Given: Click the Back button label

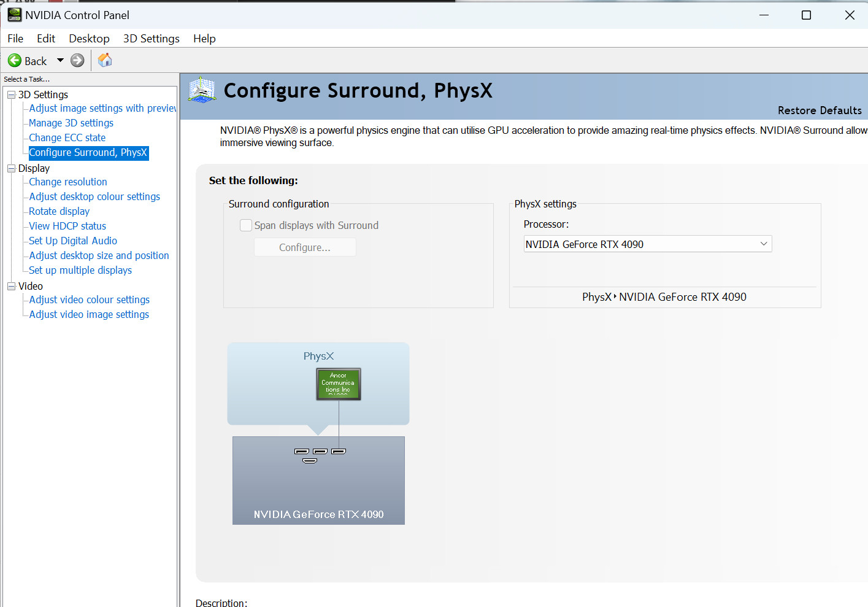Looking at the screenshot, I should (x=36, y=61).
